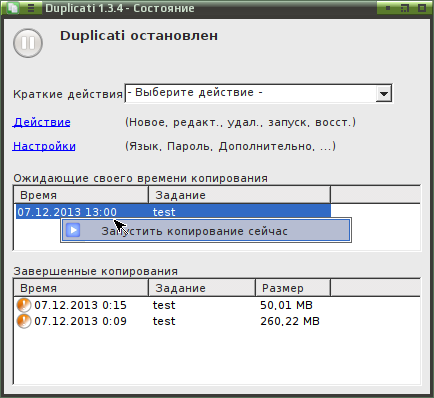Click warning icon for 07.12.2013 0:15 backup
Image resolution: width=434 pixels, height=398 pixels.
24,305
